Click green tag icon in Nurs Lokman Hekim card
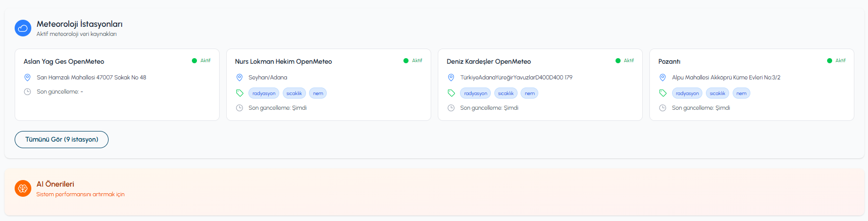The image size is (868, 221). 239,93
